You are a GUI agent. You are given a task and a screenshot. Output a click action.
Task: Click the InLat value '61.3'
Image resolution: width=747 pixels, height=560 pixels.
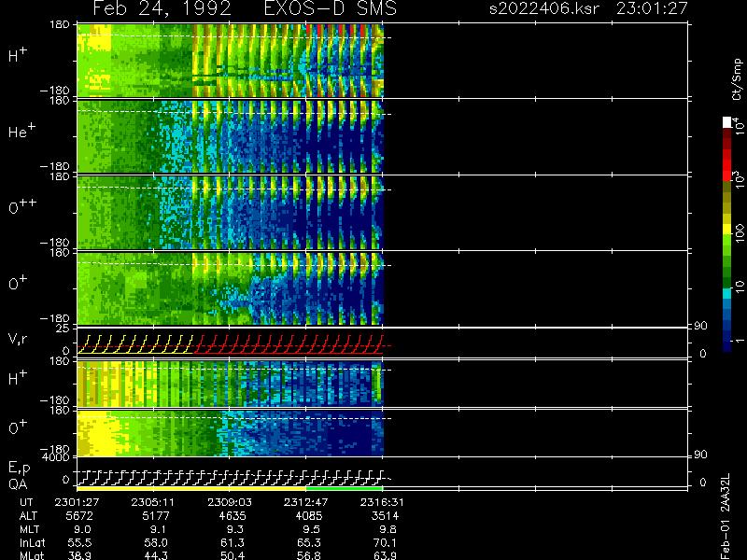coord(232,542)
